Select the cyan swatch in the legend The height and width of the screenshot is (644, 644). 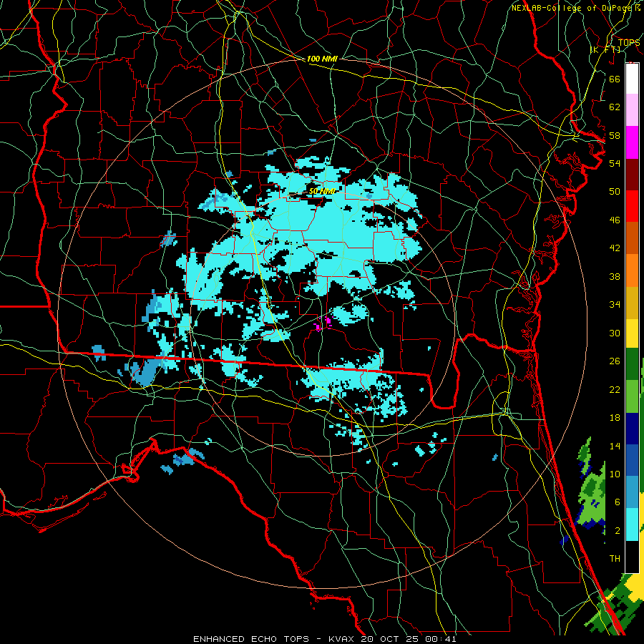[x=632, y=525]
